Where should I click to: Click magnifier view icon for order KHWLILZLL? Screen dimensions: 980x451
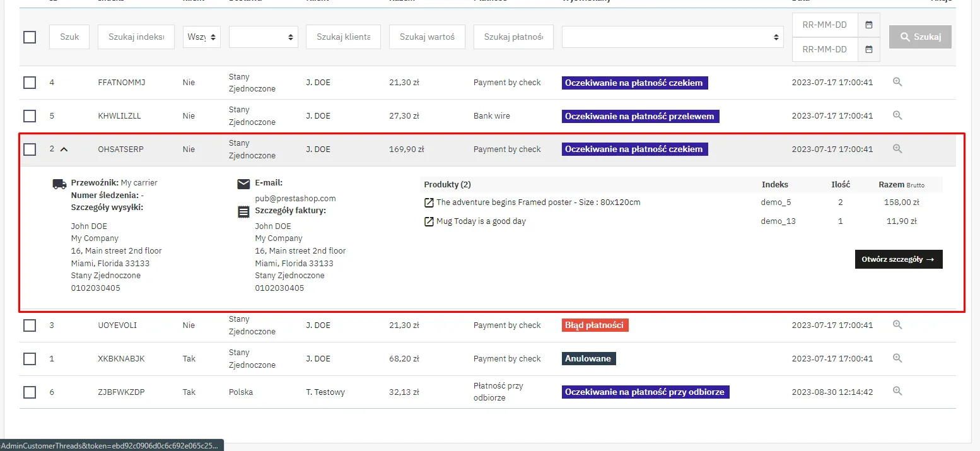tap(897, 115)
